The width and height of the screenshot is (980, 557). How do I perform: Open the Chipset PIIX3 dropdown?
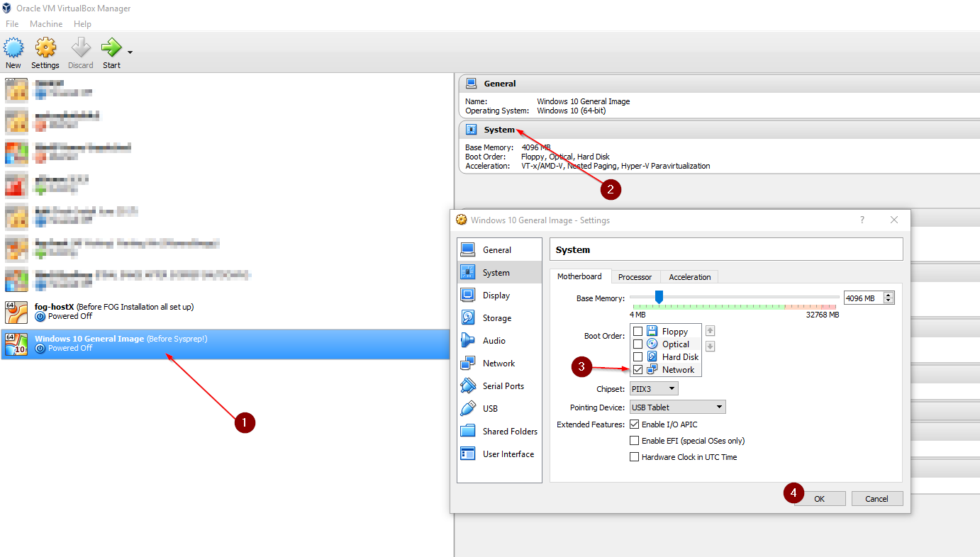[654, 389]
